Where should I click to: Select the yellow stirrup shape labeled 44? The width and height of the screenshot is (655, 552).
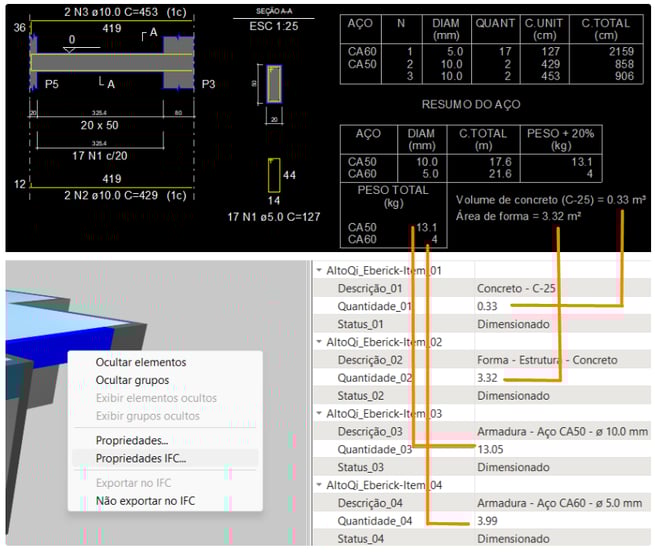(x=272, y=175)
